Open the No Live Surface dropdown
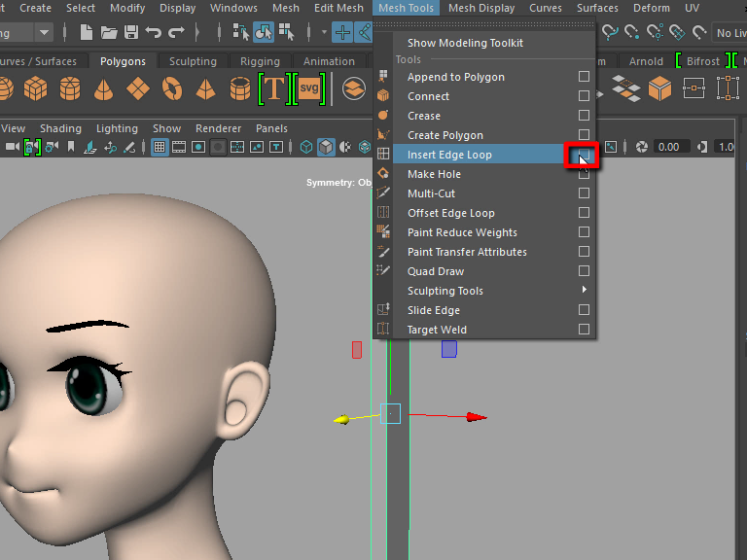The width and height of the screenshot is (747, 560). click(728, 33)
